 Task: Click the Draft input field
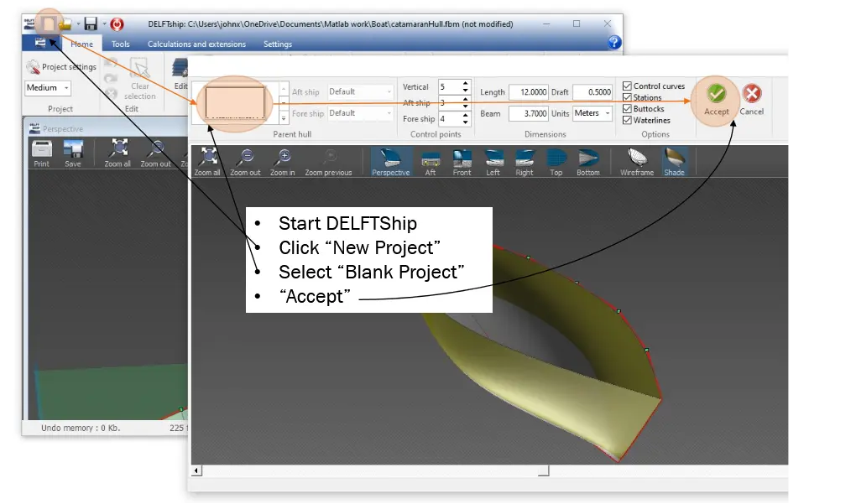(592, 92)
